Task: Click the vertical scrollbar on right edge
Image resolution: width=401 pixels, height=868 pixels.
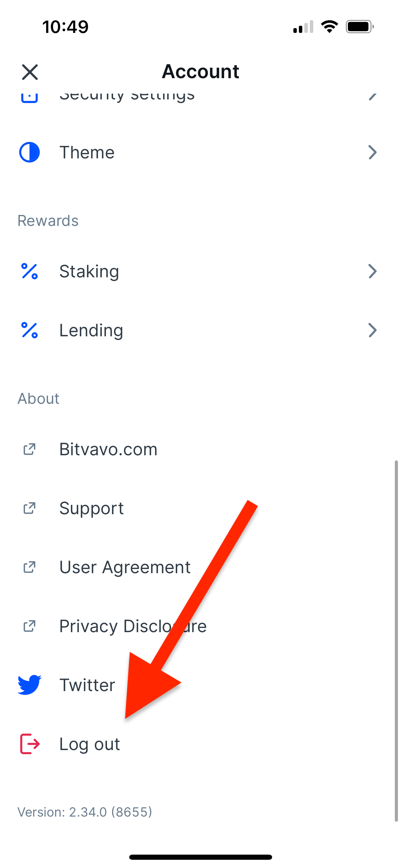Action: [x=396, y=641]
